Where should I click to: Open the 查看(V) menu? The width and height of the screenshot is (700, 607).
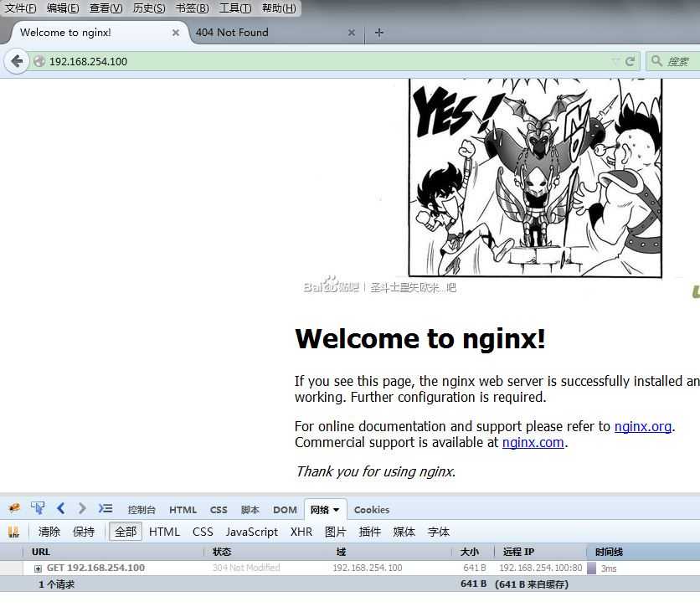tap(106, 8)
